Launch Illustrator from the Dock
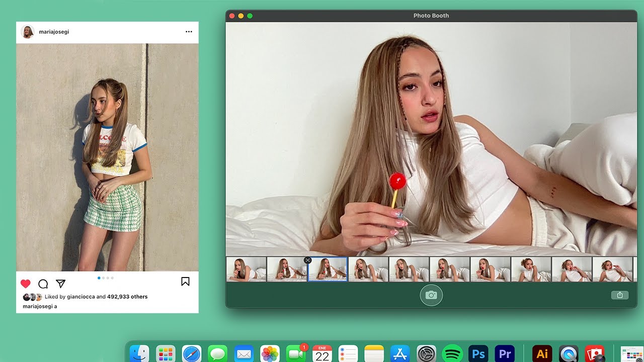Screen dimensions: 644x362 pos(542,353)
